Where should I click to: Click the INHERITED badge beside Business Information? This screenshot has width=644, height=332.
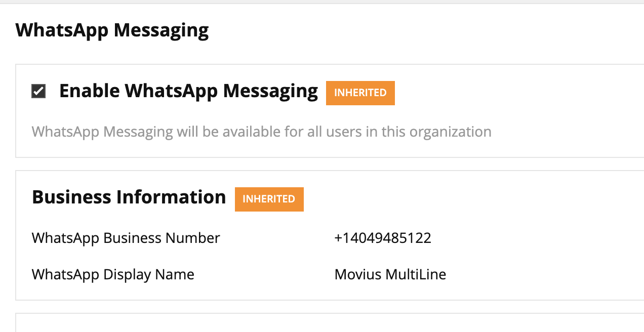(x=269, y=199)
